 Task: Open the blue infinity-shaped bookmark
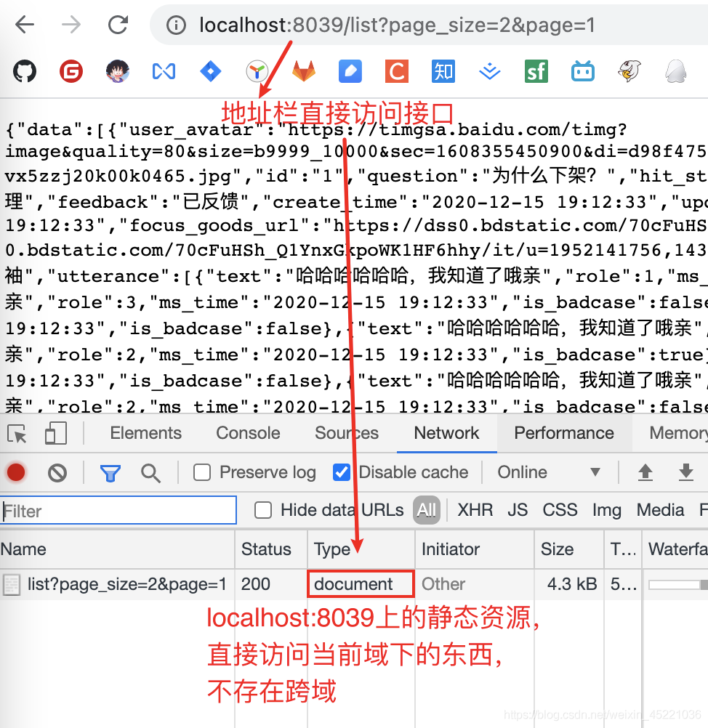coord(164,71)
